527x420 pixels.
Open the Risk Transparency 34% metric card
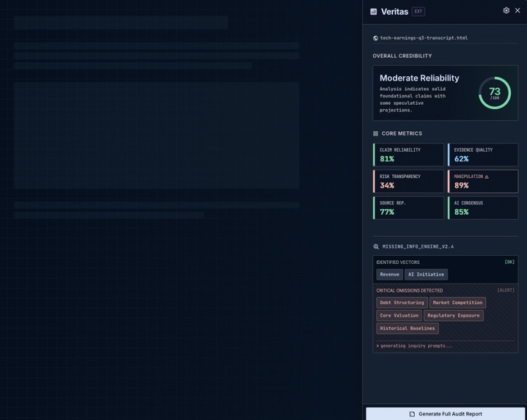pyautogui.click(x=408, y=181)
